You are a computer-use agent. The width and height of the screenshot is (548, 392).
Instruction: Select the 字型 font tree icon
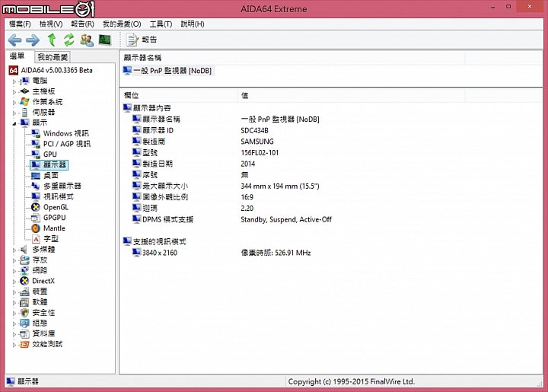(x=36, y=239)
